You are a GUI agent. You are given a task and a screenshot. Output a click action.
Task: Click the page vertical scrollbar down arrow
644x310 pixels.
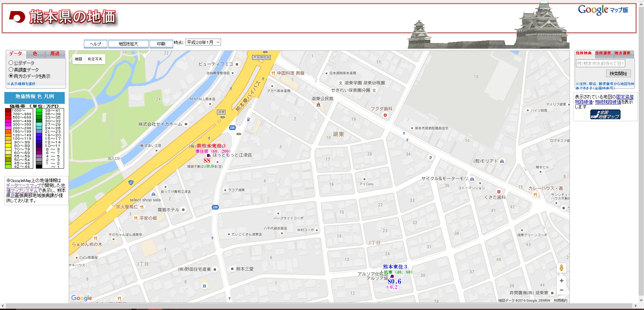coord(641,301)
